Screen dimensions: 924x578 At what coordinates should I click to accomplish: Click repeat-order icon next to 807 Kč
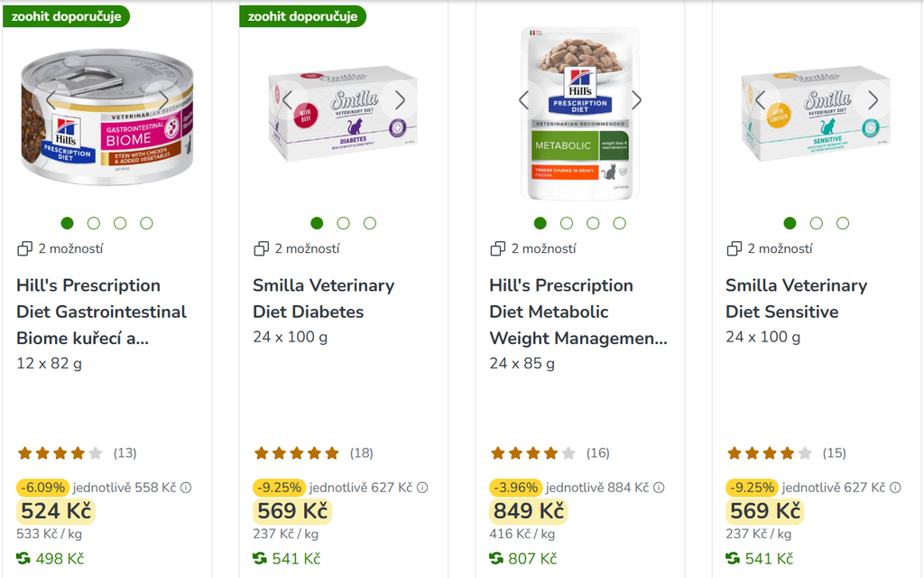[496, 558]
